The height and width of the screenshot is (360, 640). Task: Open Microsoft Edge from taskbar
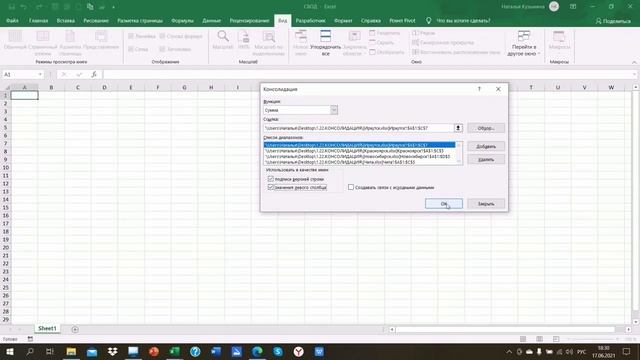pos(257,351)
